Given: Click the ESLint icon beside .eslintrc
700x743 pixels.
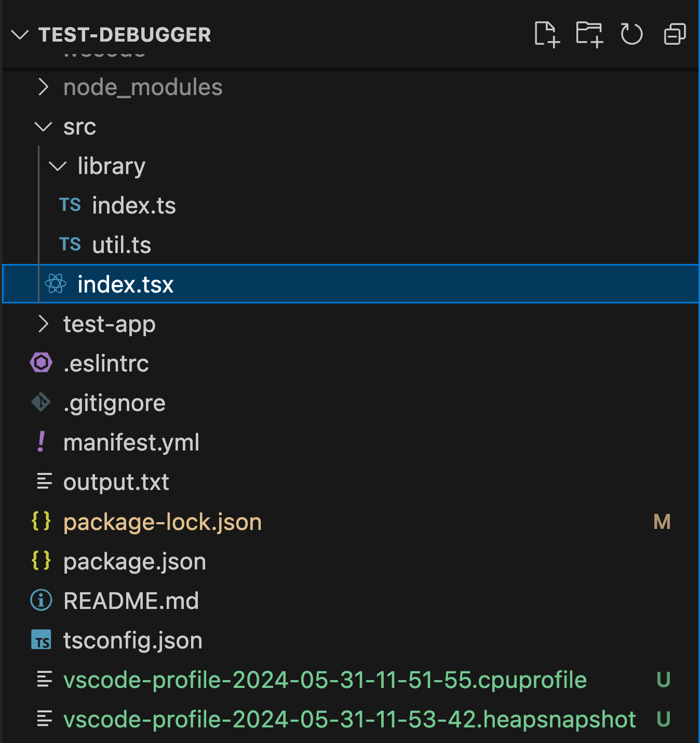Looking at the screenshot, I should (41, 363).
